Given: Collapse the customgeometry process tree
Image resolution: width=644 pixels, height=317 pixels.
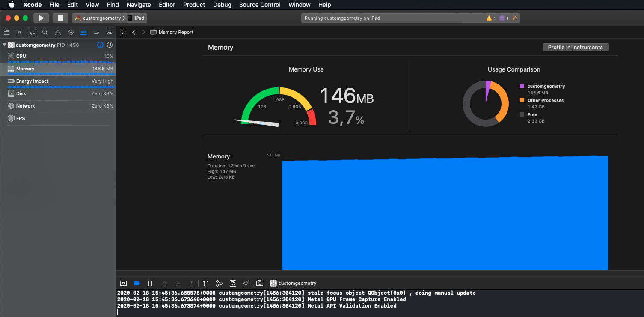Looking at the screenshot, I should (4, 45).
